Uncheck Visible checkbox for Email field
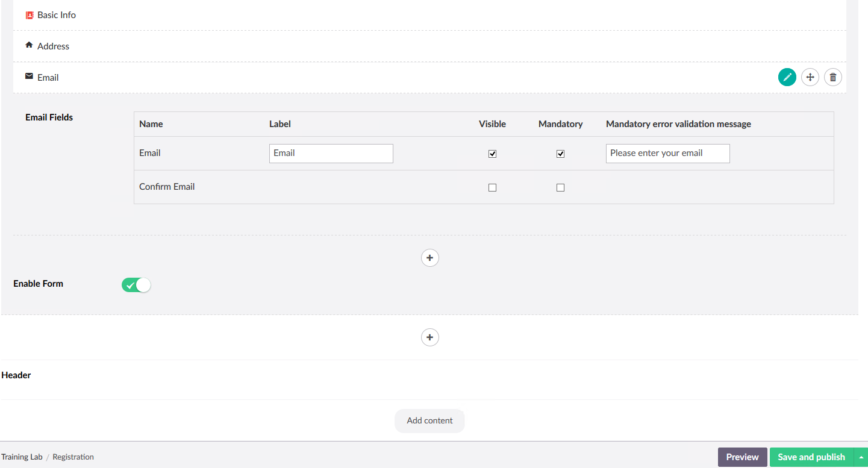Viewport: 868px width, 468px height. pos(492,154)
